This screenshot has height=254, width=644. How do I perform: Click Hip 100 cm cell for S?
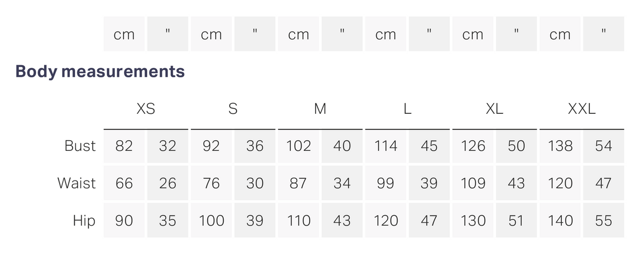[x=211, y=220]
